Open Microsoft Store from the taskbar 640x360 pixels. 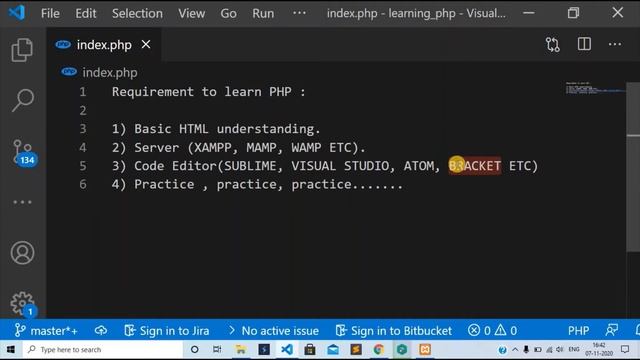coord(310,349)
